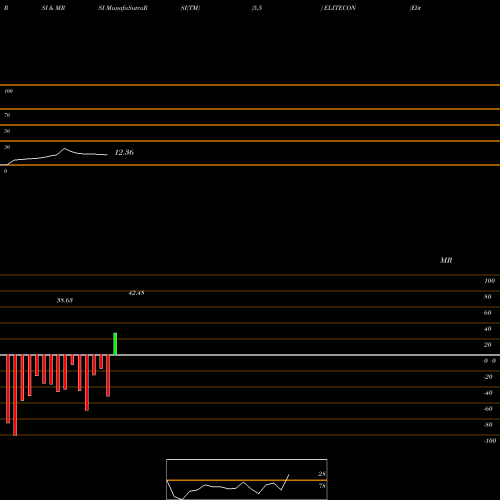Click the RSI value label 12.36
500x500 pixels.
click(x=124, y=152)
